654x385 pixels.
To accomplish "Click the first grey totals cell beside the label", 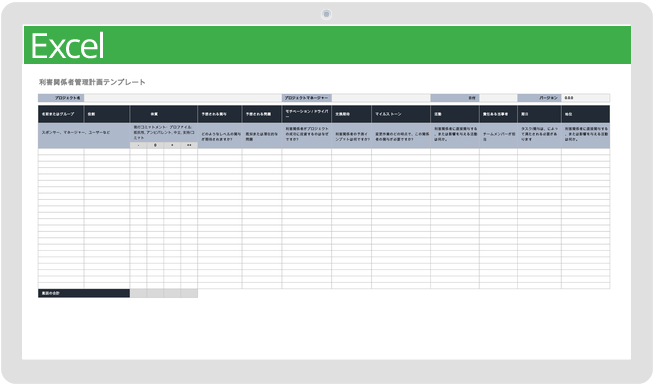I will [x=138, y=293].
